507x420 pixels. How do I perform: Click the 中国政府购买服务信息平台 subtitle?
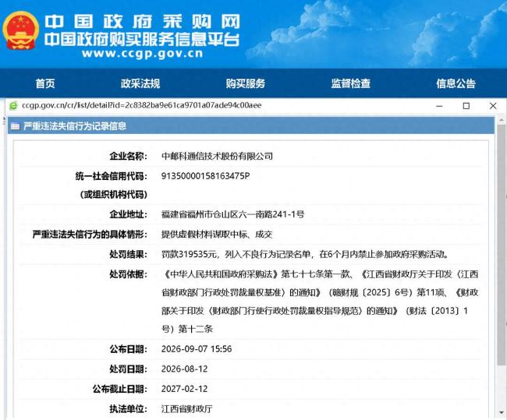pos(142,40)
